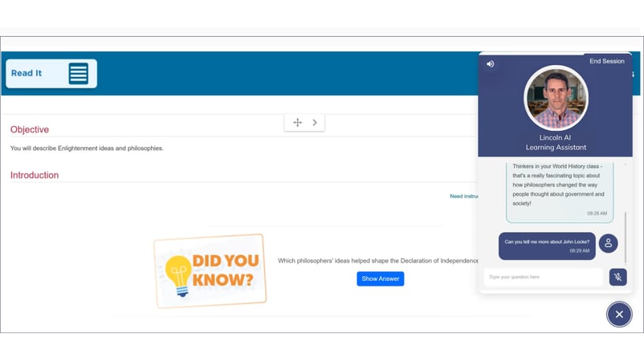Click the assistant's World History reply bubble

point(559,189)
